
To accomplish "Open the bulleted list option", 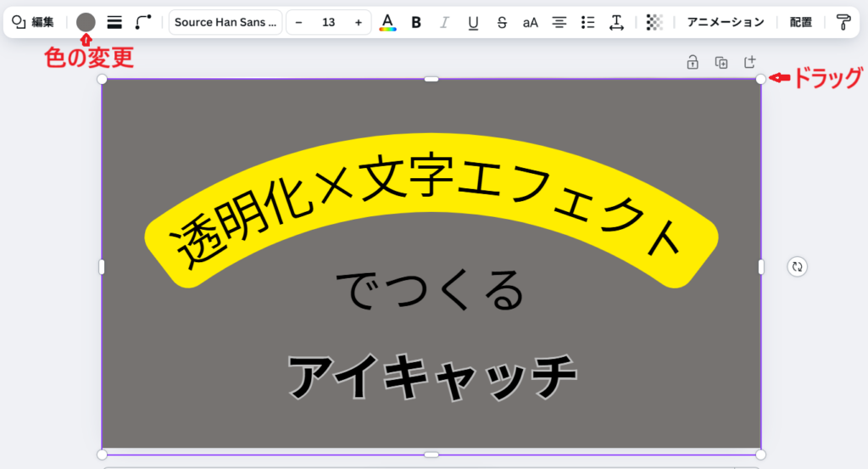I will pyautogui.click(x=587, y=22).
